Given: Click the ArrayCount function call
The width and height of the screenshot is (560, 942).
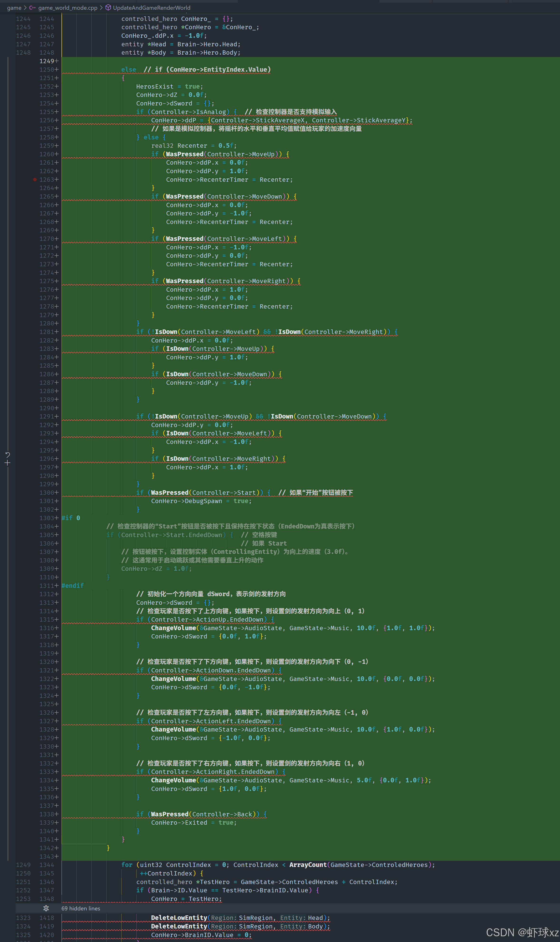Looking at the screenshot, I should coord(308,865).
